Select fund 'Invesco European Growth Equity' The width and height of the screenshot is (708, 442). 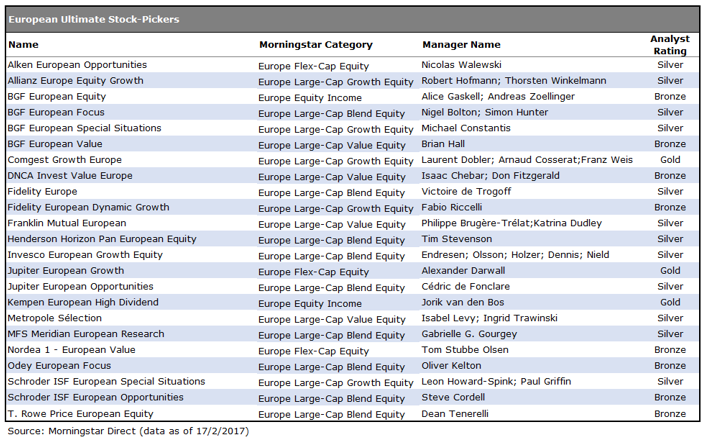click(85, 255)
